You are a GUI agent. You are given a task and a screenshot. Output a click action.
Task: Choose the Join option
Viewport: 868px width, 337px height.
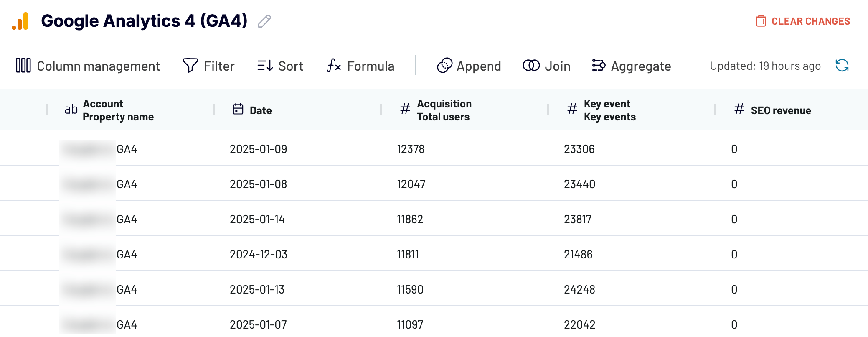[x=547, y=66]
